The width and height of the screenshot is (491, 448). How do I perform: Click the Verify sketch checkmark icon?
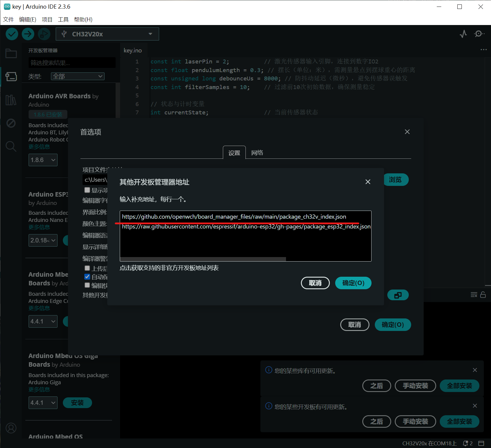point(12,34)
